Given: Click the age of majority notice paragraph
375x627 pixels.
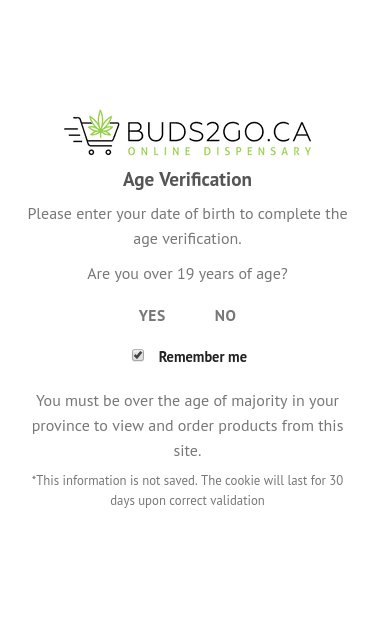Looking at the screenshot, I should click(188, 425).
